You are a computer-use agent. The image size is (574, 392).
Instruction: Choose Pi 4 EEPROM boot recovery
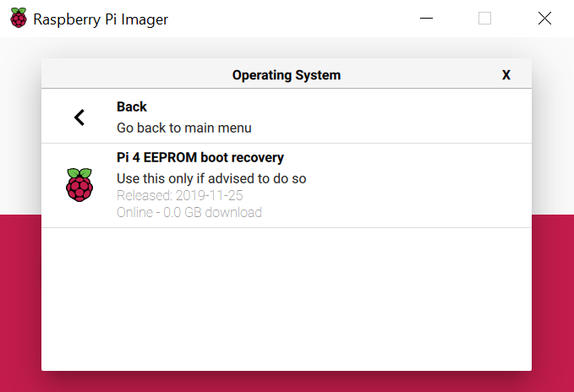tap(287, 185)
